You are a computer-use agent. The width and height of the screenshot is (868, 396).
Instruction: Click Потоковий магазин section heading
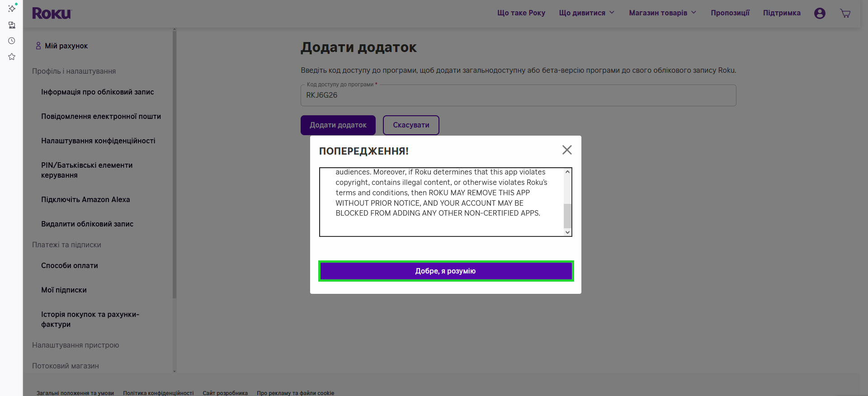coord(66,366)
